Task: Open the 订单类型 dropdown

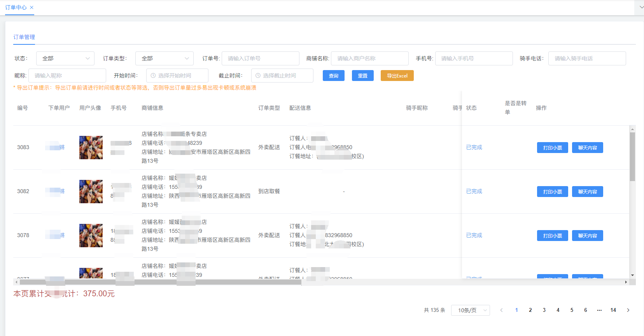Action: [164, 58]
